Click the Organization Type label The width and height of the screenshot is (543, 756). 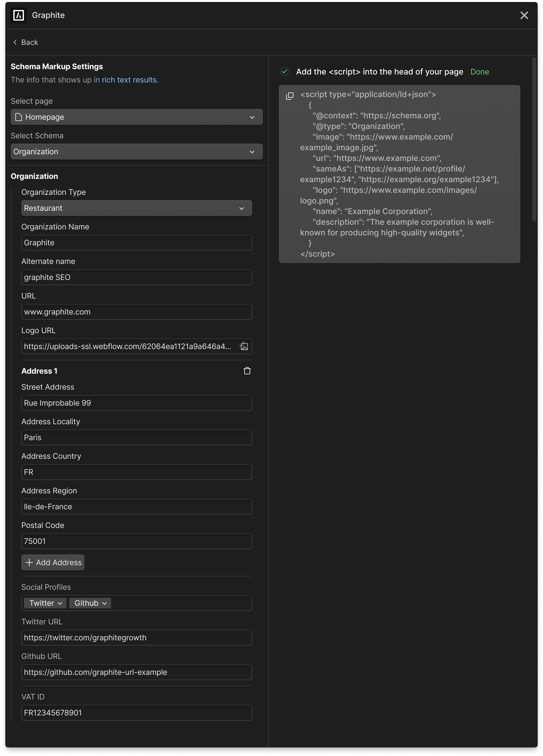[54, 192]
